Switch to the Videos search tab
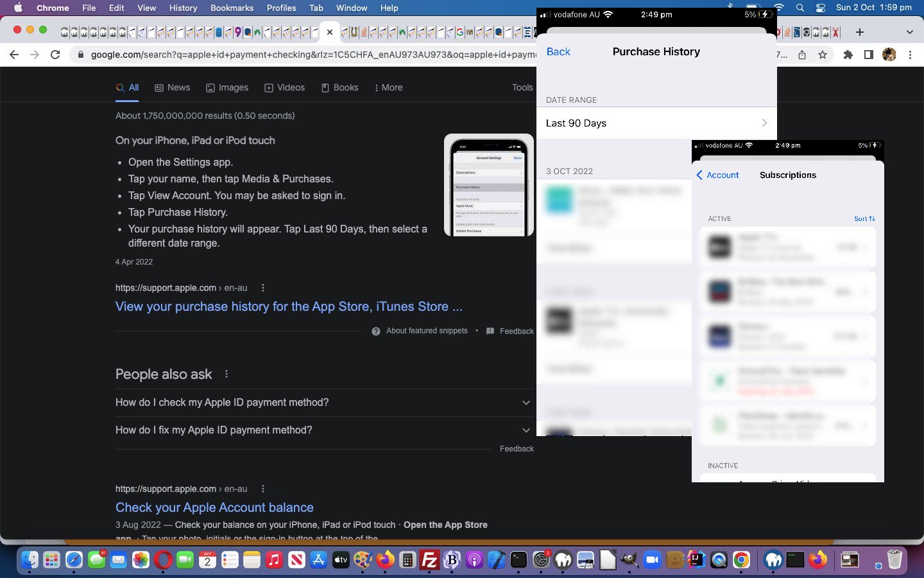This screenshot has width=924, height=578. (285, 87)
